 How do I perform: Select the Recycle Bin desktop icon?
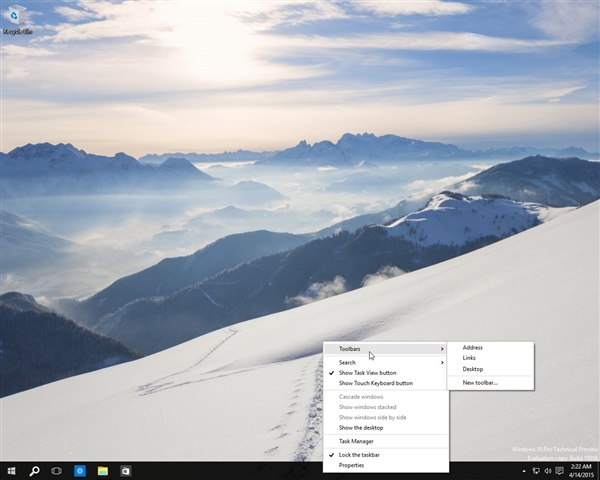click(17, 17)
